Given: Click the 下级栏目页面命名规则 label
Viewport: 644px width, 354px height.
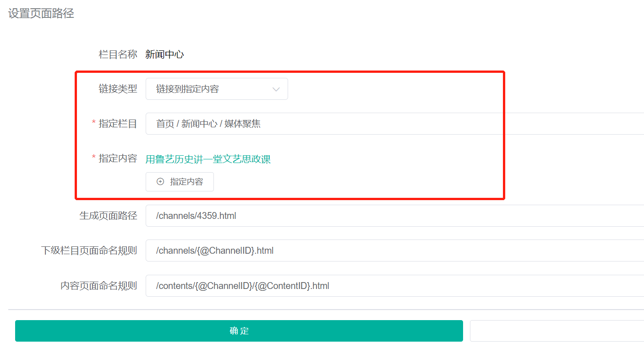Looking at the screenshot, I should [89, 251].
